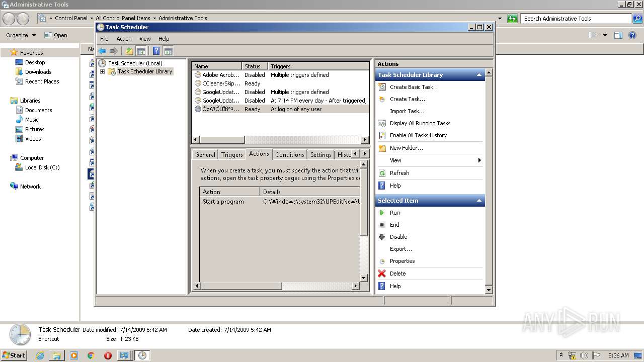
Task: Sort tasks by the Name column header
Action: pyautogui.click(x=216, y=66)
